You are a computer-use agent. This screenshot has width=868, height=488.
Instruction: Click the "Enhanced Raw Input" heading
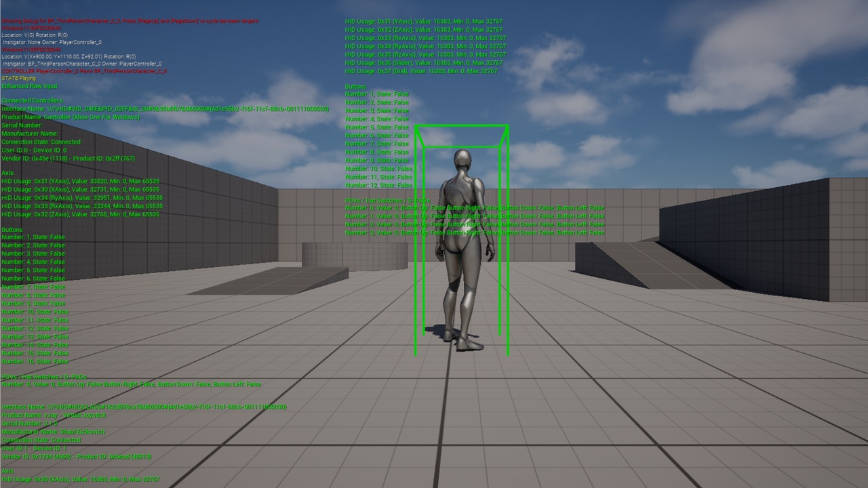30,86
